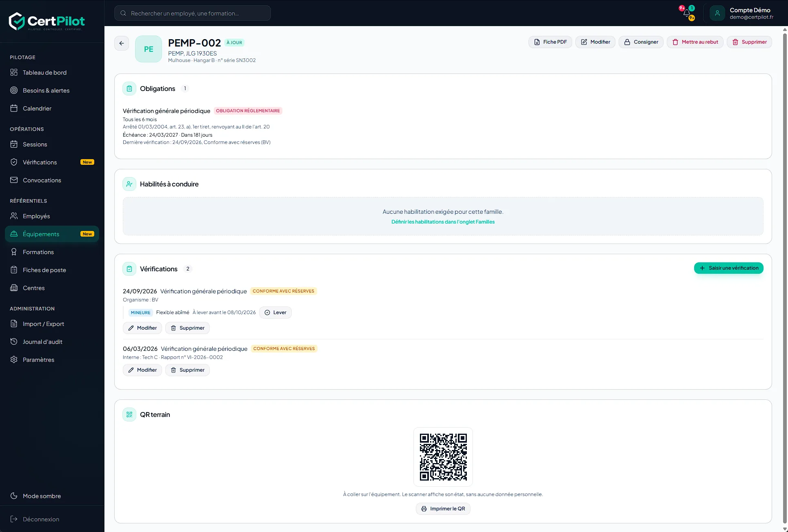Click the account avatar icon
The height and width of the screenshot is (532, 788).
[x=717, y=13]
